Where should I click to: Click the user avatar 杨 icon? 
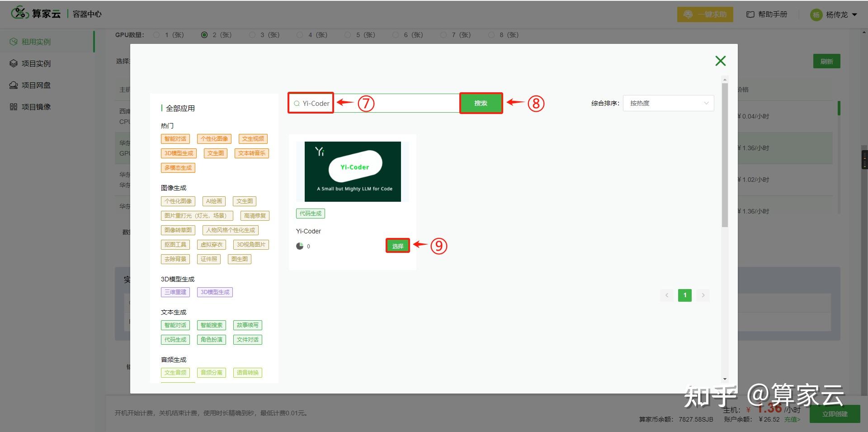pos(816,15)
